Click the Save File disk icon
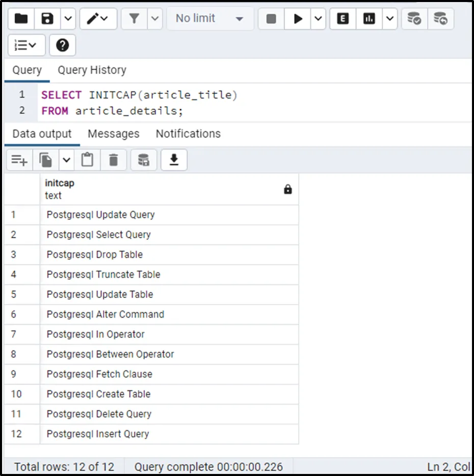This screenshot has height=476, width=474. 47,19
